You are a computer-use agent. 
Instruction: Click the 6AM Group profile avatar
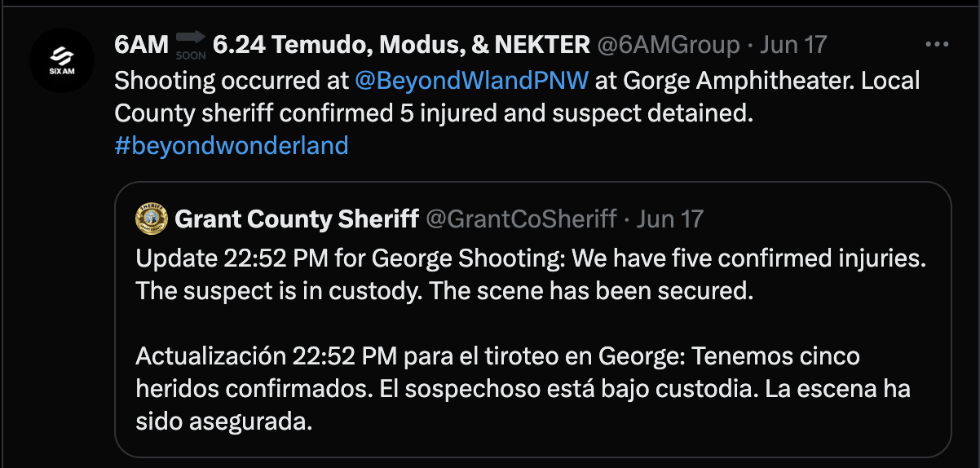(x=62, y=60)
